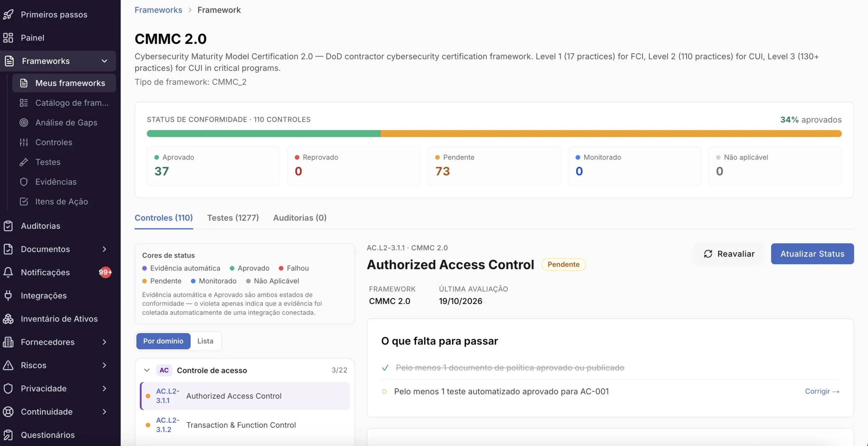868x446 pixels.
Task: Expand the Documentos submenu arrow
Action: click(x=104, y=249)
